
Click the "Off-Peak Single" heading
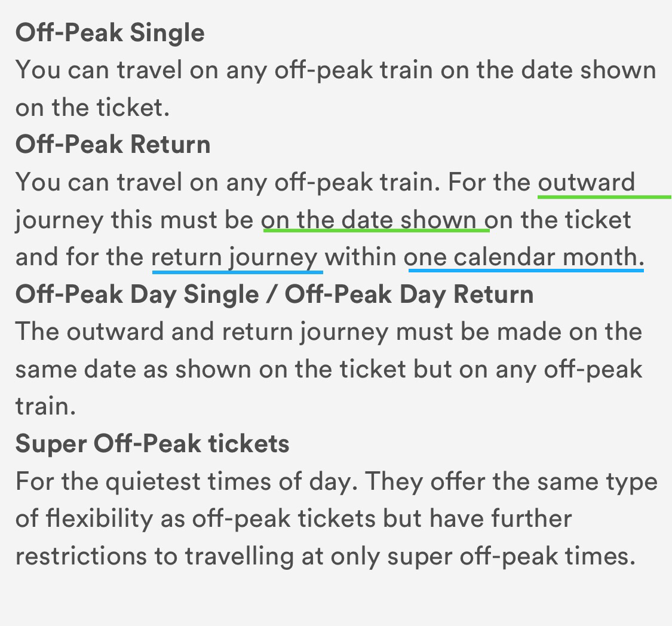(x=110, y=33)
